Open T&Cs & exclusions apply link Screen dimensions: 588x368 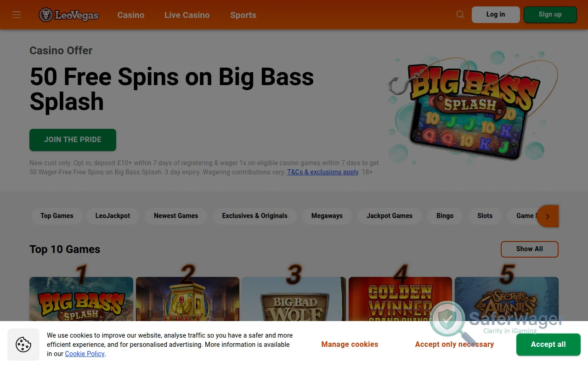point(323,172)
